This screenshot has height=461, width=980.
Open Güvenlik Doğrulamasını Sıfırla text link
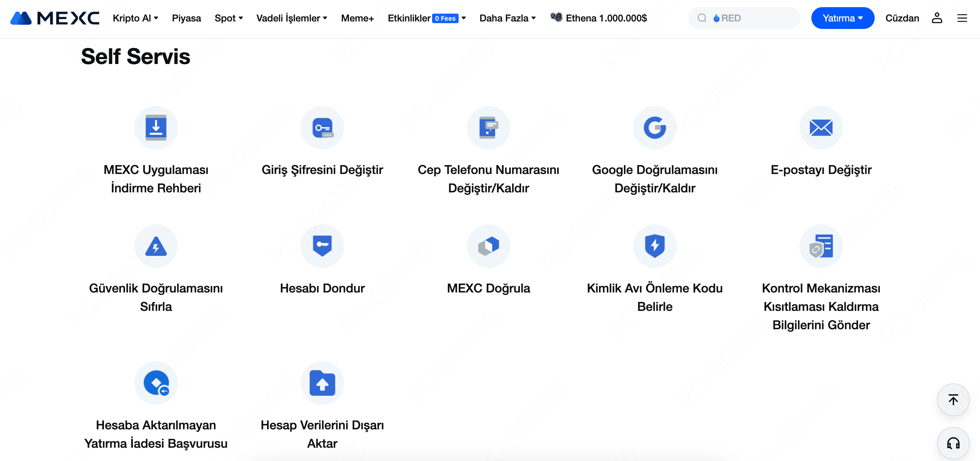point(156,298)
